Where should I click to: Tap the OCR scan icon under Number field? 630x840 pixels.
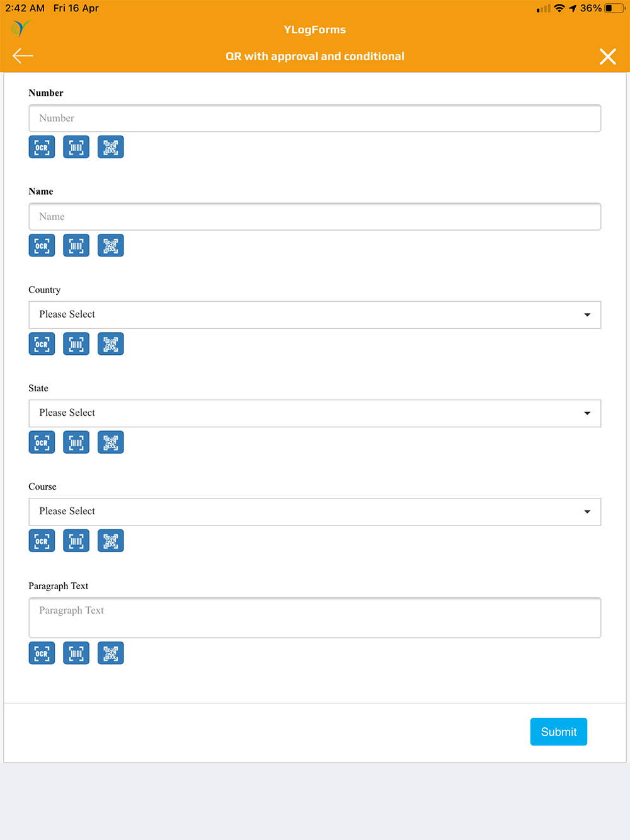click(x=42, y=147)
